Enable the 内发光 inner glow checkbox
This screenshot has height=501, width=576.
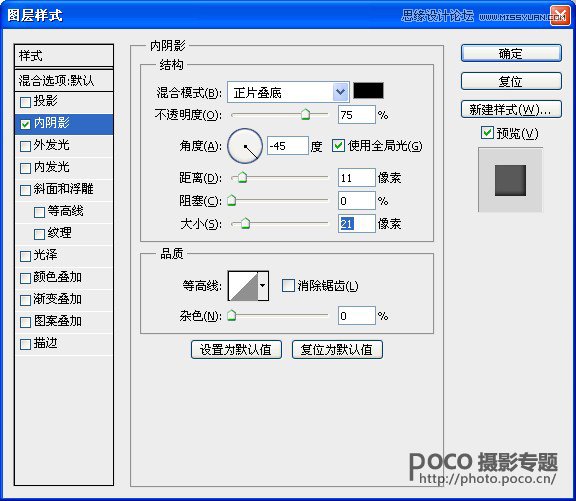click(25, 168)
